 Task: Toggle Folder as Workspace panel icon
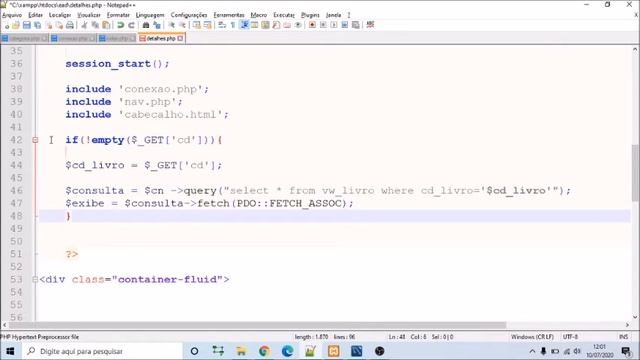coord(287,25)
